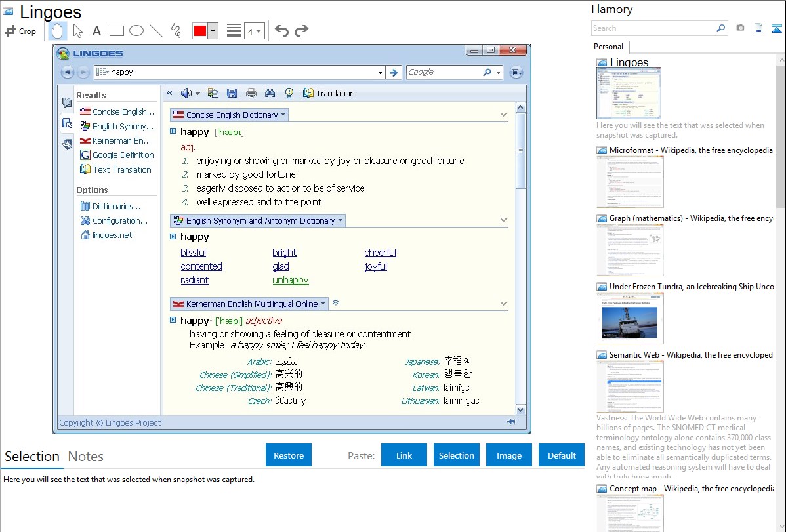Undo the last annotation

click(x=281, y=31)
